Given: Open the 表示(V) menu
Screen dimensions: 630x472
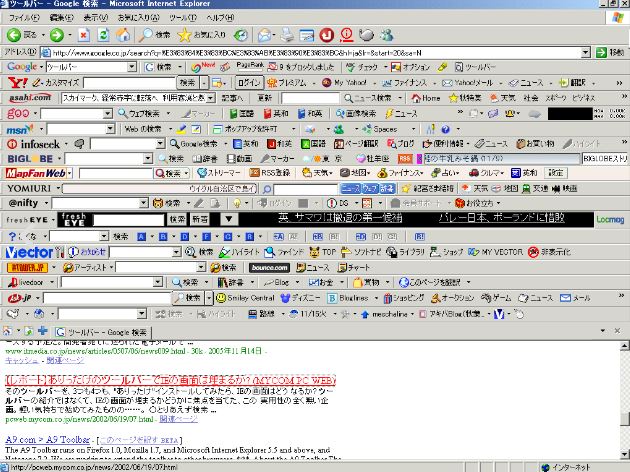Looking at the screenshot, I should (96, 18).
